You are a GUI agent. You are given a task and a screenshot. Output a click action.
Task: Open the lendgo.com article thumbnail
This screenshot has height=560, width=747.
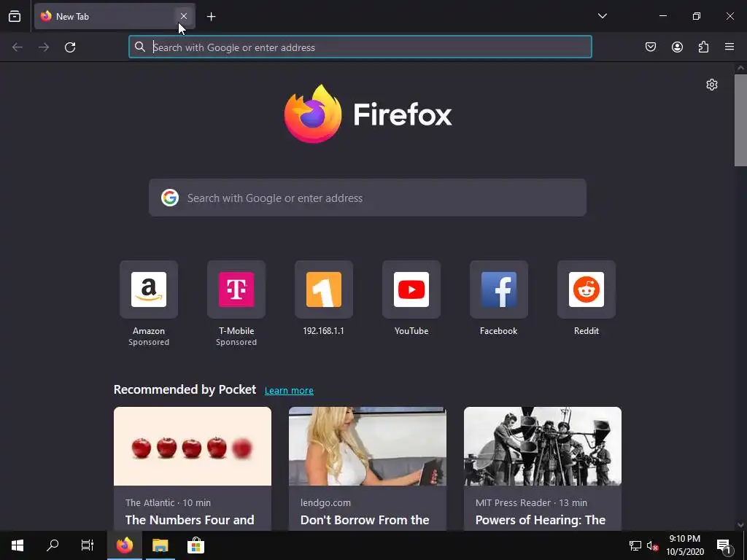pos(368,446)
